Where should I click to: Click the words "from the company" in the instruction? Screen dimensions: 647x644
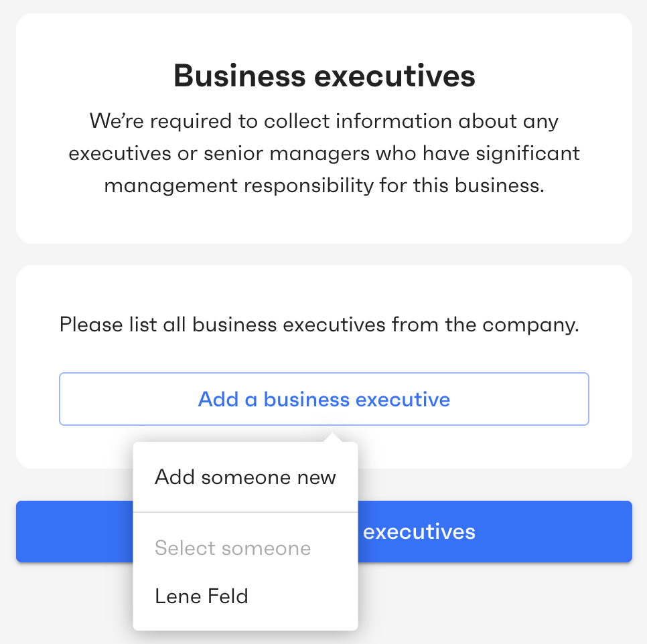pos(485,325)
